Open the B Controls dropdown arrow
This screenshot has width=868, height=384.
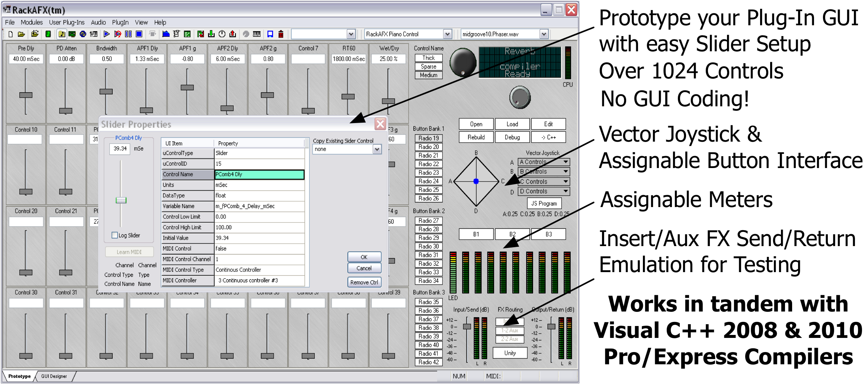[566, 172]
